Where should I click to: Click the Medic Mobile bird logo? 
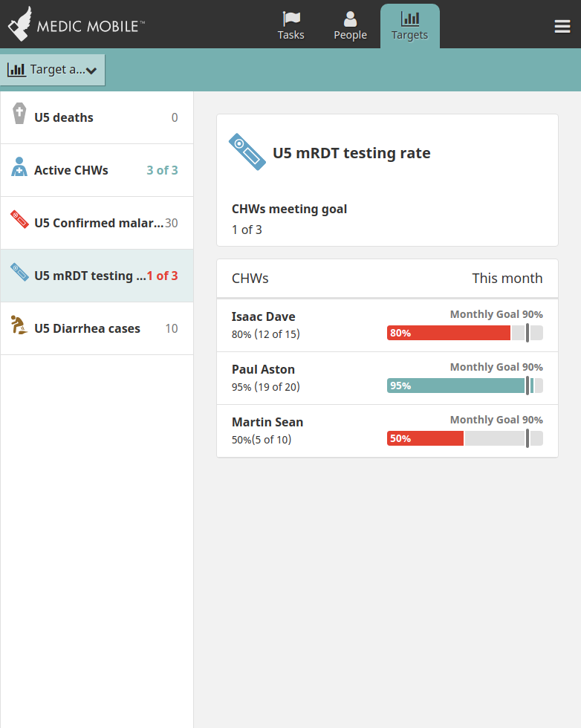20,24
